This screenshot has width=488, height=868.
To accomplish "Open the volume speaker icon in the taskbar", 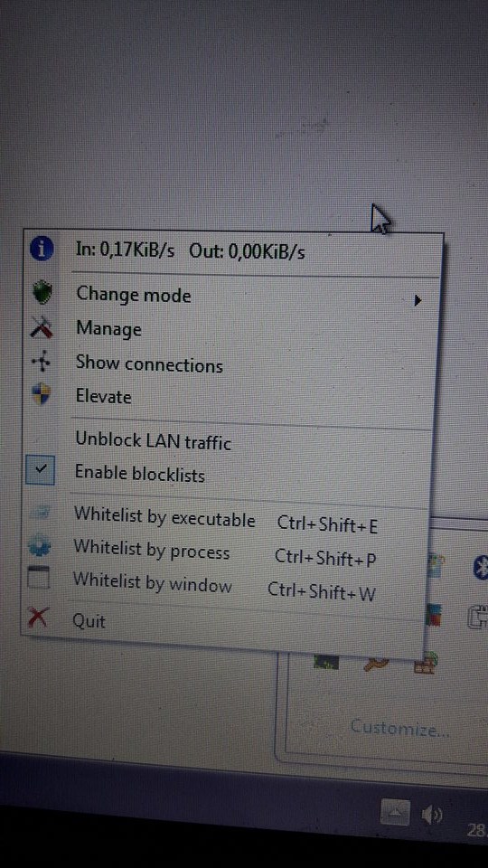I will tap(431, 816).
